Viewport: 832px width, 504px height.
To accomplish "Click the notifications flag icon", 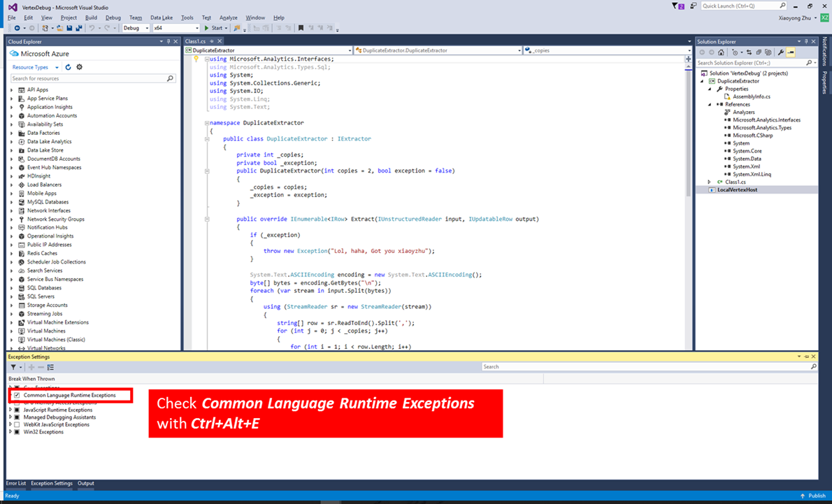I will 676,6.
